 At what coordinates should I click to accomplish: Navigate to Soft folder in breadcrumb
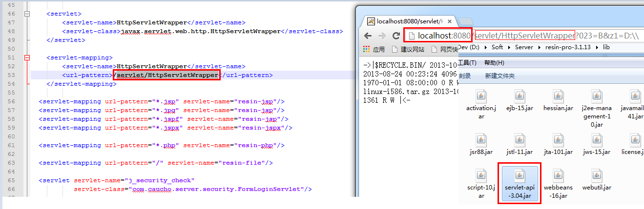tap(497, 47)
